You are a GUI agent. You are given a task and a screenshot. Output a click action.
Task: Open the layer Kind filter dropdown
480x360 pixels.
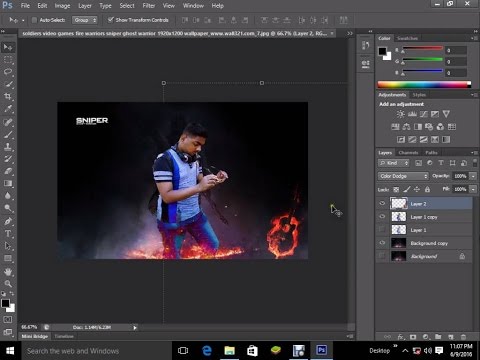tap(394, 163)
